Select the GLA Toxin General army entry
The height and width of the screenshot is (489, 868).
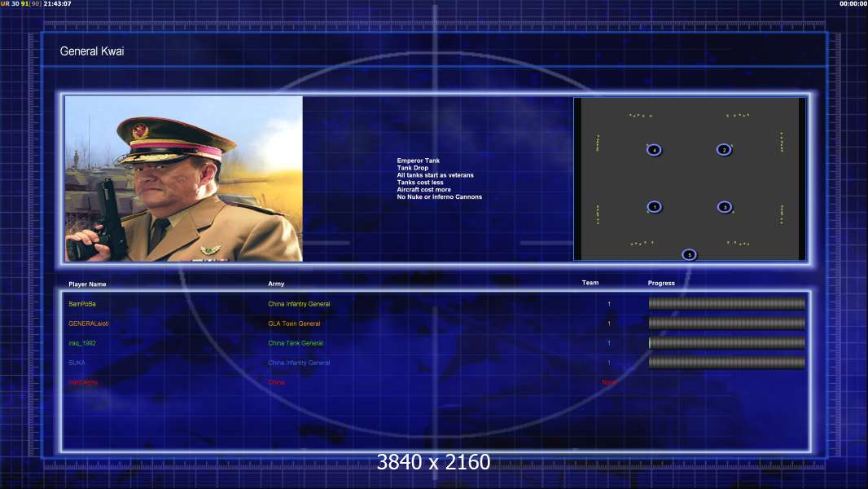(294, 324)
